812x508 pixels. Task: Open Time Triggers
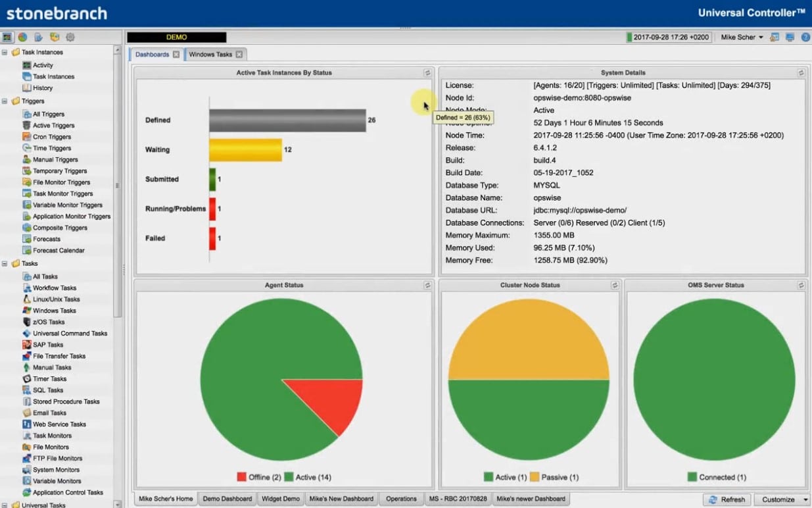pos(52,148)
